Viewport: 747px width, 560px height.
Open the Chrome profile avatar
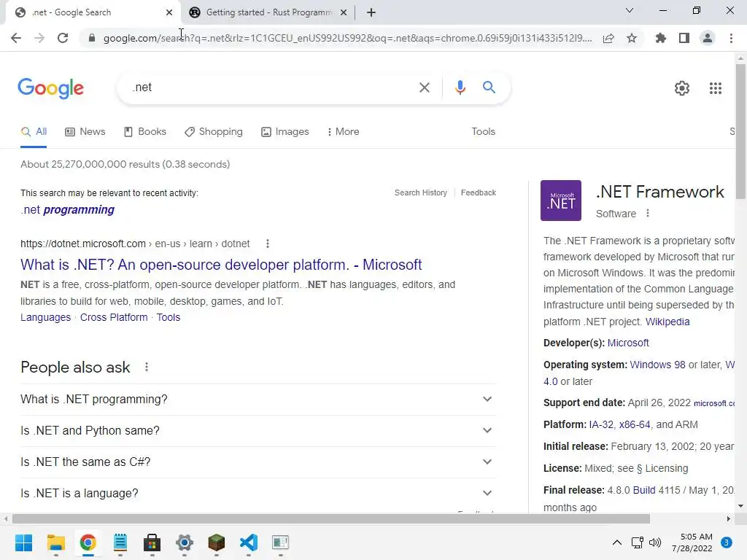tap(708, 38)
